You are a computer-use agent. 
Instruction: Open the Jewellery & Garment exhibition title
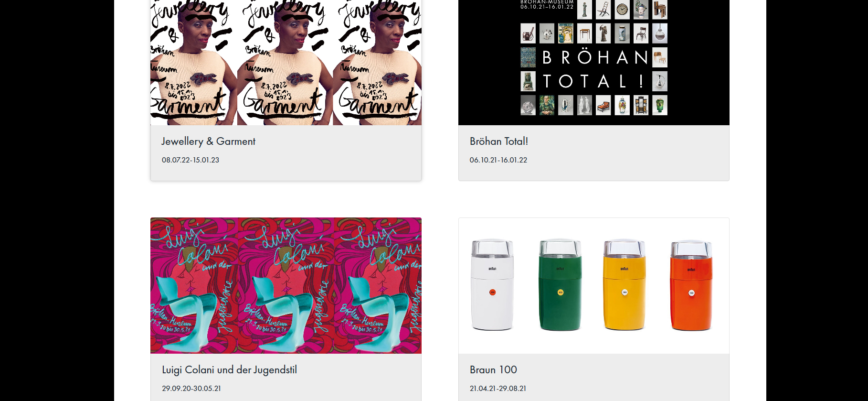pos(208,141)
